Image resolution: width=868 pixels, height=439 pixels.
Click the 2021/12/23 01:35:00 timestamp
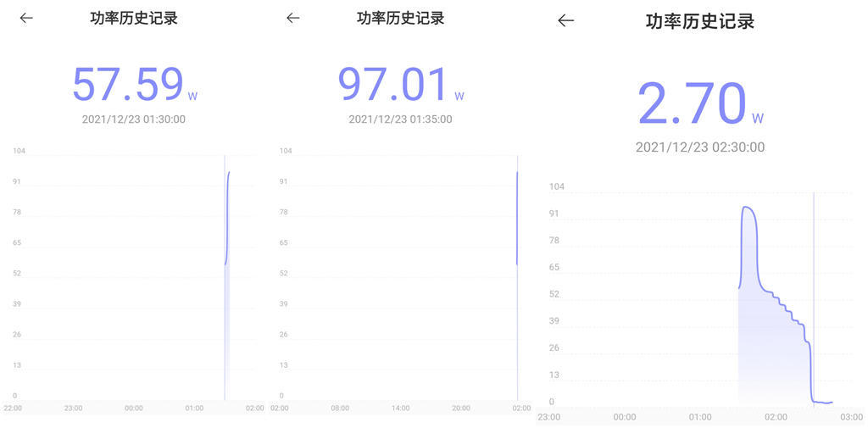400,119
